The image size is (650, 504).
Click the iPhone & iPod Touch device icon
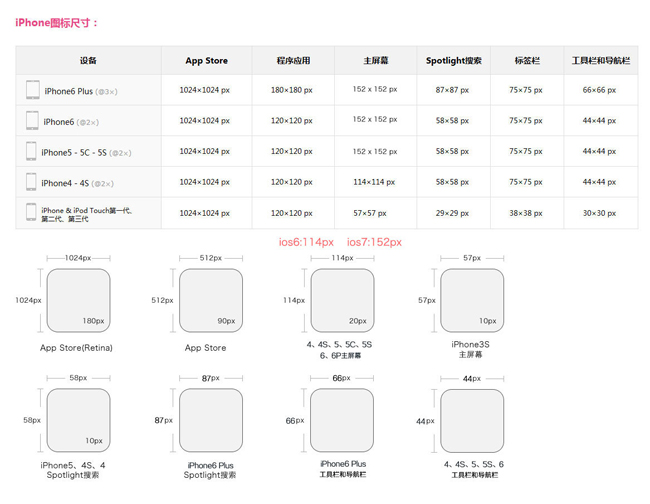pyautogui.click(x=31, y=213)
